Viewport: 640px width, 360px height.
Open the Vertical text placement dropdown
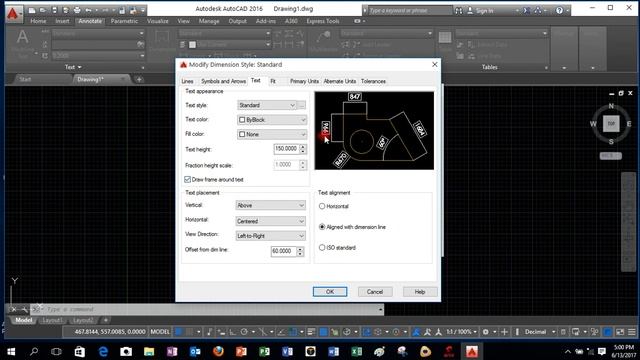click(x=271, y=205)
